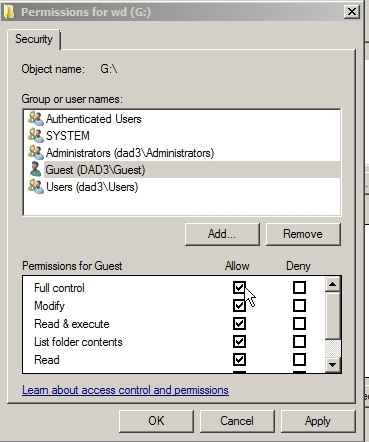Click the folder icon in the title bar
The height and width of the screenshot is (442, 369).
click(x=8, y=12)
